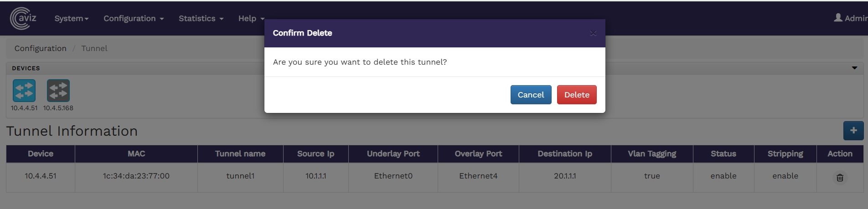Select the 10.4.5.168 device icon

58,91
